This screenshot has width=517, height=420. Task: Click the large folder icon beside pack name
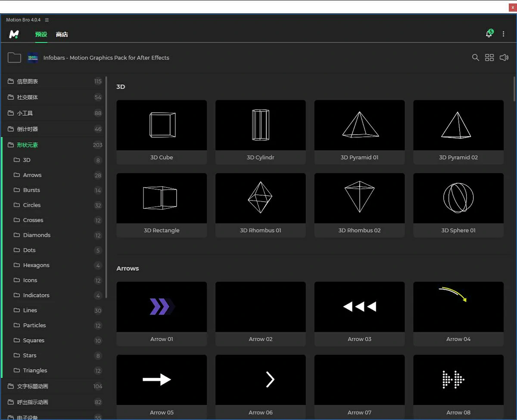coord(14,58)
